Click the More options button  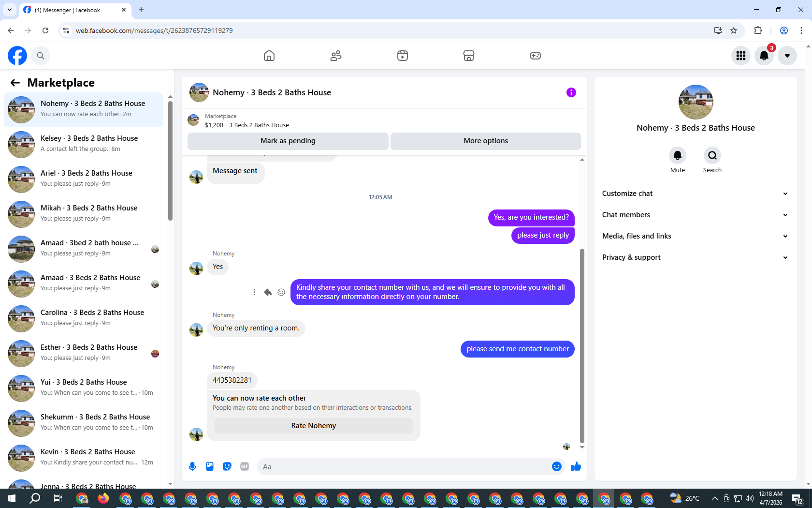(486, 141)
